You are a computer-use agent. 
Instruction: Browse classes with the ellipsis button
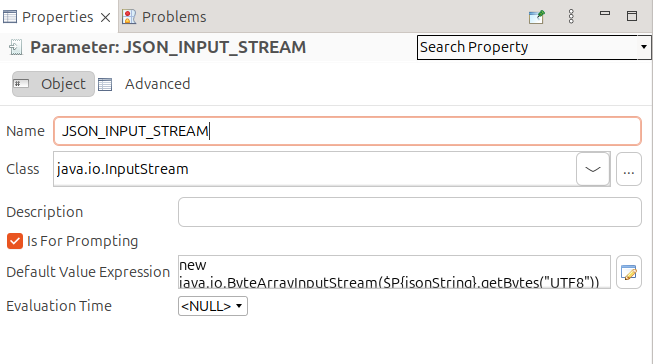click(x=628, y=169)
